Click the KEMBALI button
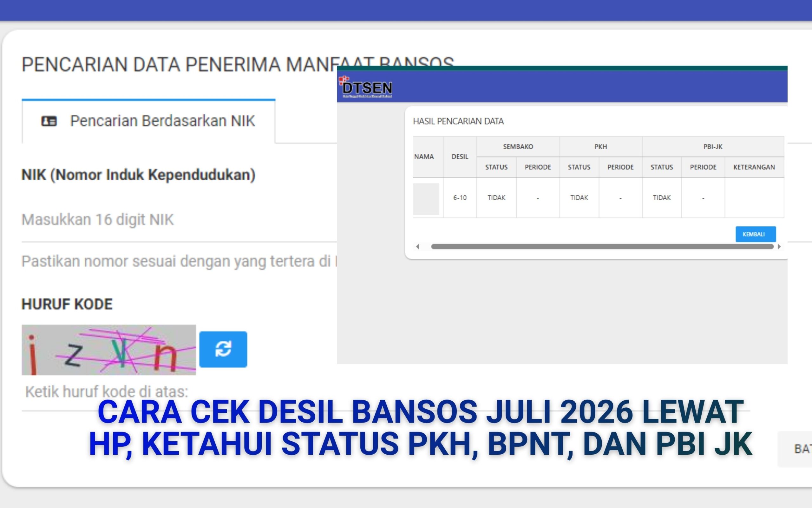Screen dimensions: 812x508 point(756,234)
